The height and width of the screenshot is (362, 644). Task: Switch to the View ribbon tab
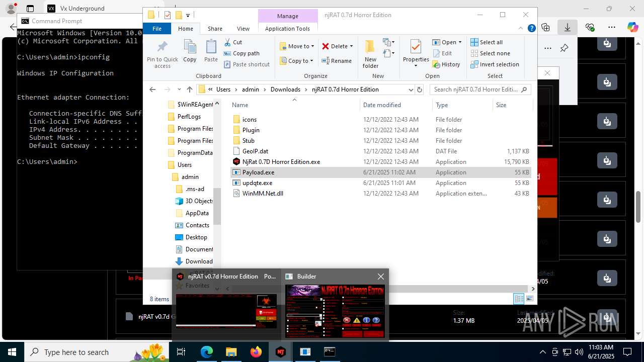(243, 29)
